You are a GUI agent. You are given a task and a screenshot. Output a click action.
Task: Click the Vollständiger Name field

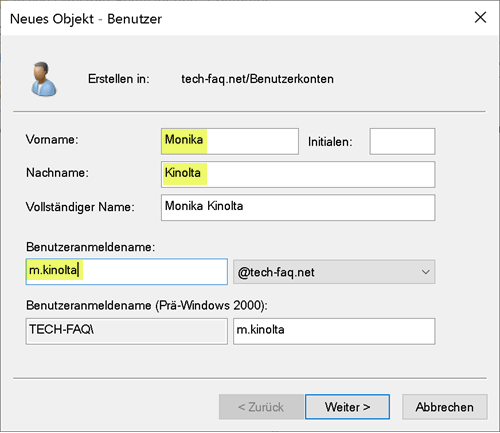pyautogui.click(x=298, y=207)
